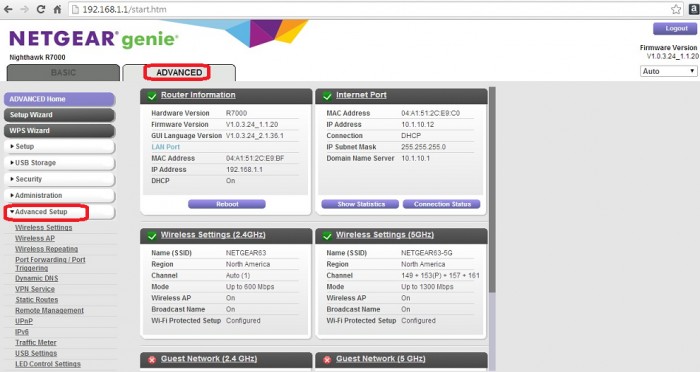Bookmark page with the star icon

(676, 9)
